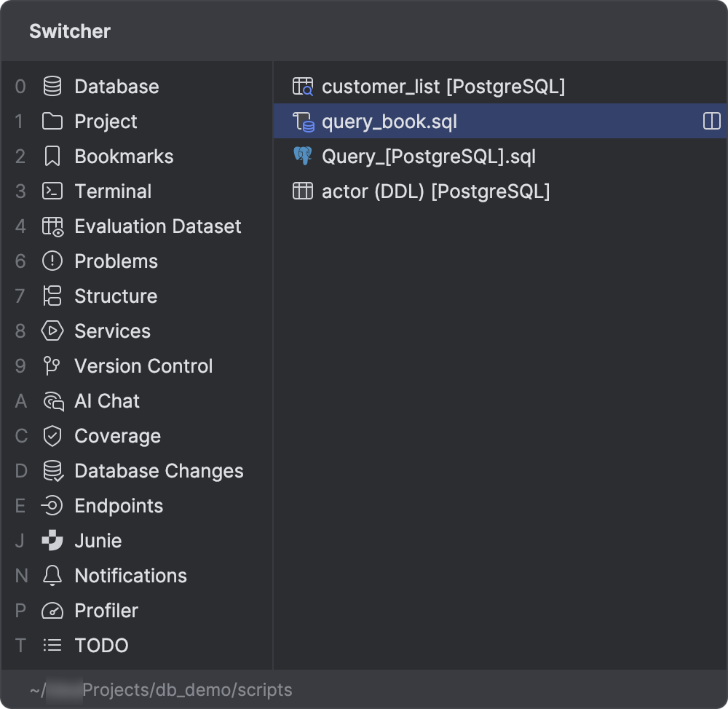Open the Database tool window

tap(116, 87)
